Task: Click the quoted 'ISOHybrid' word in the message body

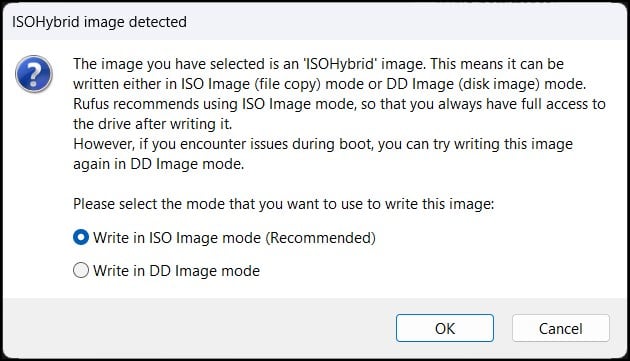Action: click(x=340, y=64)
